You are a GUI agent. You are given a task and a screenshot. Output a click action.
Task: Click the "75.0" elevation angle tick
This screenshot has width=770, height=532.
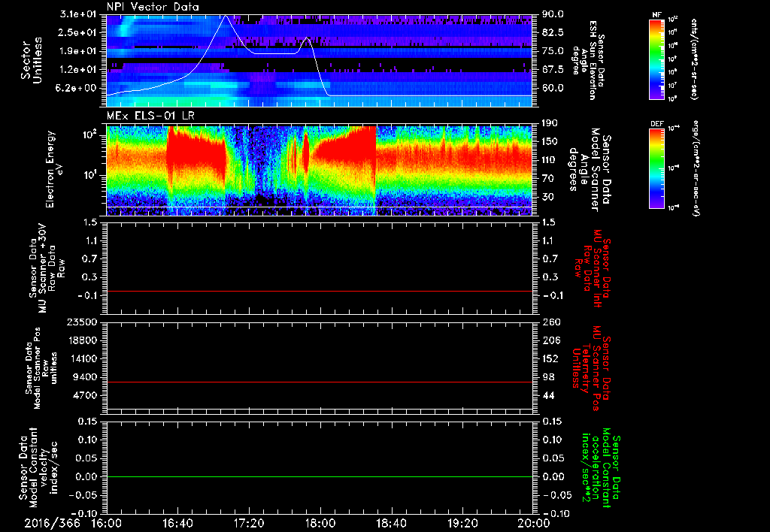[553, 51]
